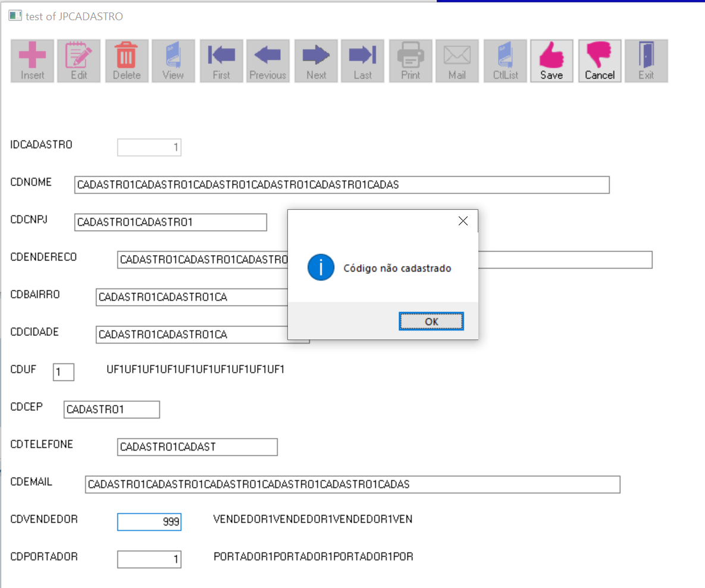The height and width of the screenshot is (588, 705).
Task: Click the CDEMAIL label
Action: click(x=31, y=482)
